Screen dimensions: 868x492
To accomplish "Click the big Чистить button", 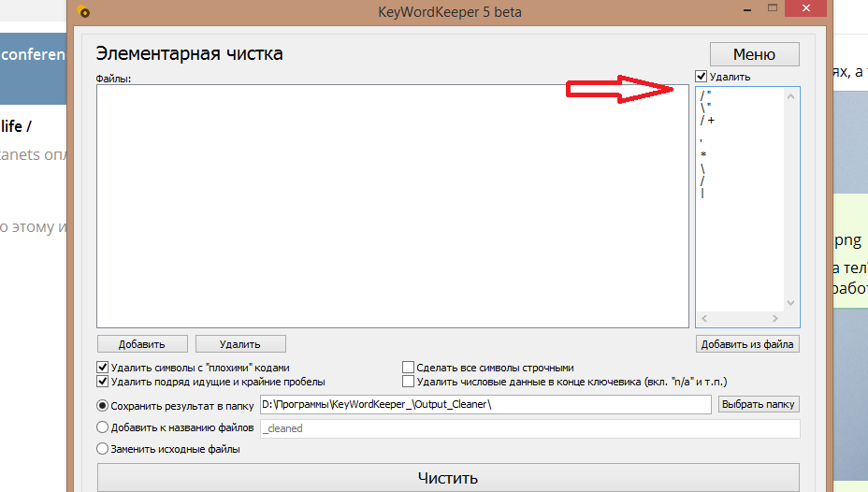I will [448, 478].
